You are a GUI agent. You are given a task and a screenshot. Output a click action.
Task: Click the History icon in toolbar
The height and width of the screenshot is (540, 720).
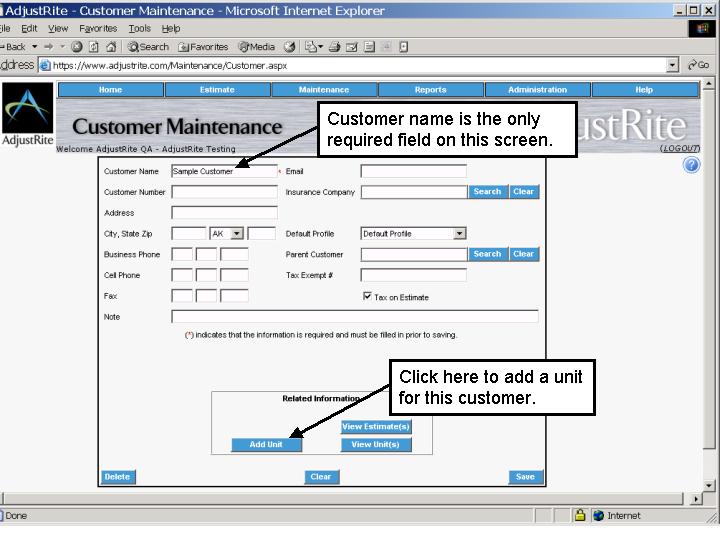[289, 47]
